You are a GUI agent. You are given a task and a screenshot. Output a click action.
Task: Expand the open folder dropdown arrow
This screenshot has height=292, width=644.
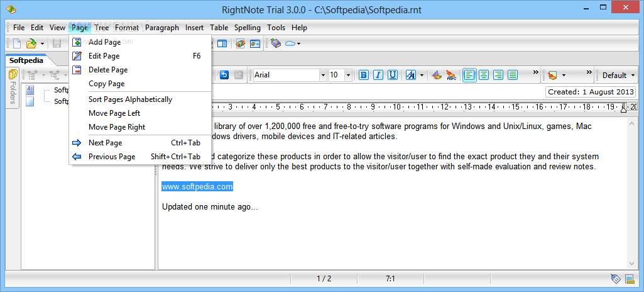click(x=42, y=43)
